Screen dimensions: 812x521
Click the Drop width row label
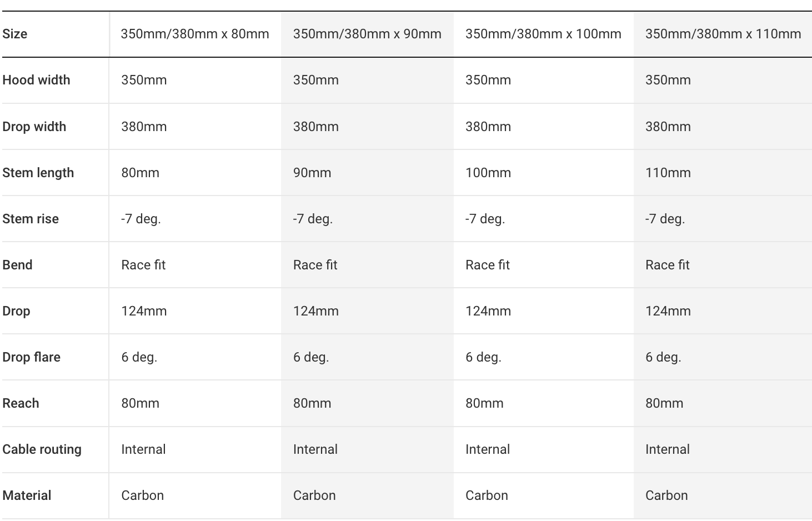pyautogui.click(x=34, y=127)
